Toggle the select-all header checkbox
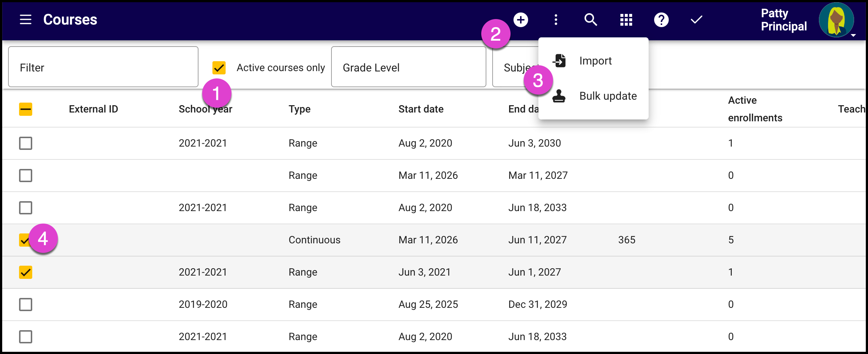The image size is (868, 354). point(26,109)
